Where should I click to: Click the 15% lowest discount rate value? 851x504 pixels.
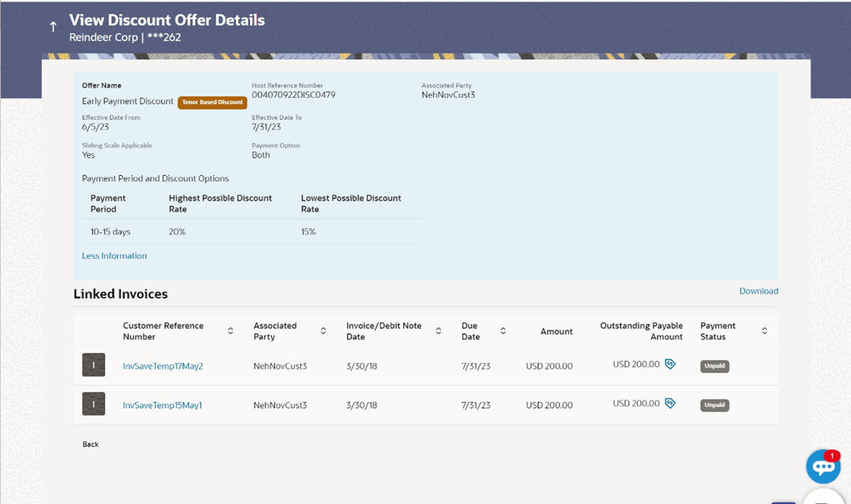(x=308, y=232)
